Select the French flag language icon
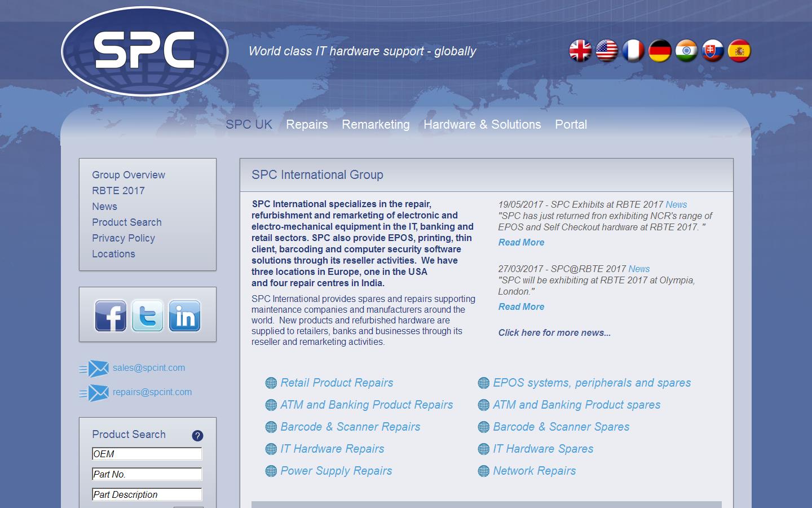 634,50
